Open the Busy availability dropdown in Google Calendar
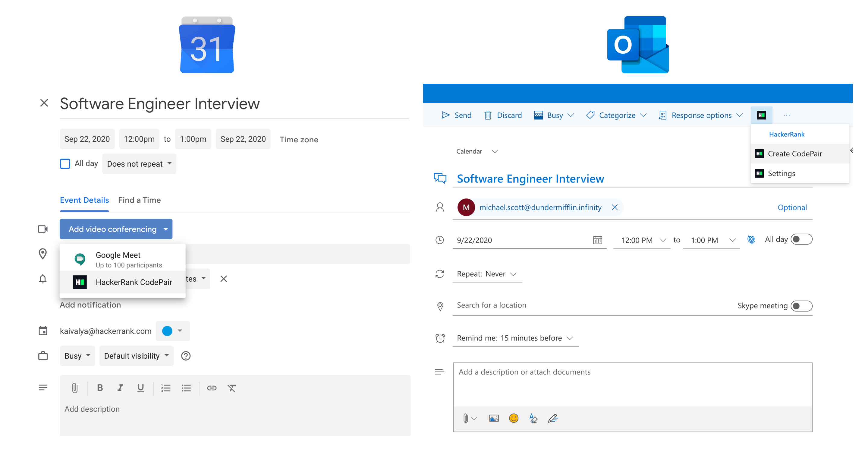The width and height of the screenshot is (868, 474). point(77,356)
